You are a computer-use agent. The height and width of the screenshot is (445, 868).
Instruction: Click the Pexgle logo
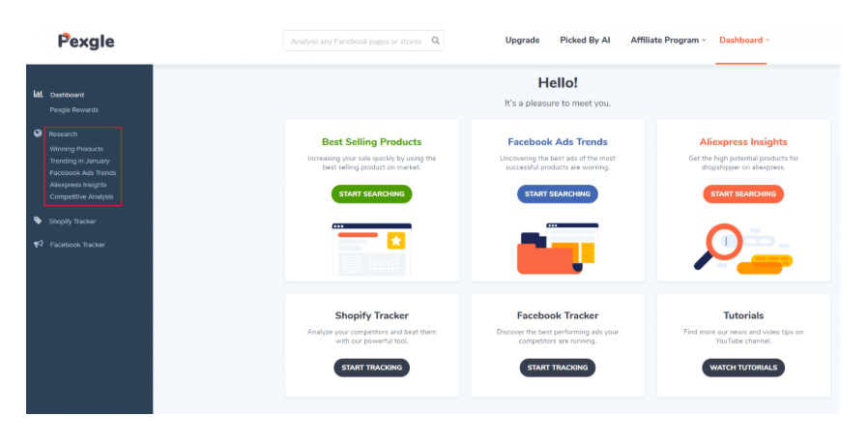[86, 41]
